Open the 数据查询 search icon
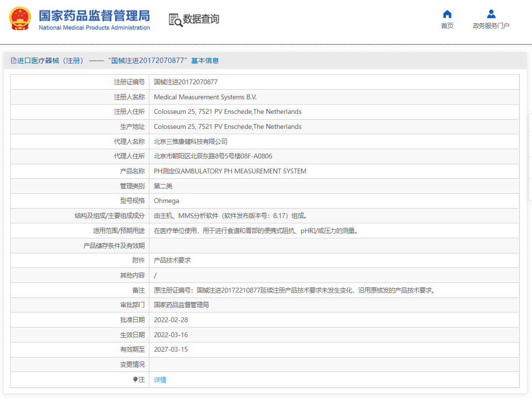The width and height of the screenshot is (532, 405). 176,20
